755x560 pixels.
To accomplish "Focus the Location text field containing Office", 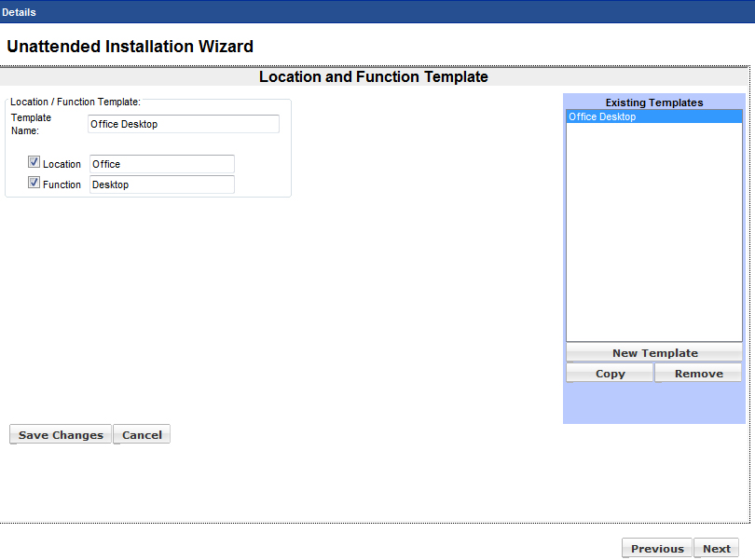I will [161, 164].
